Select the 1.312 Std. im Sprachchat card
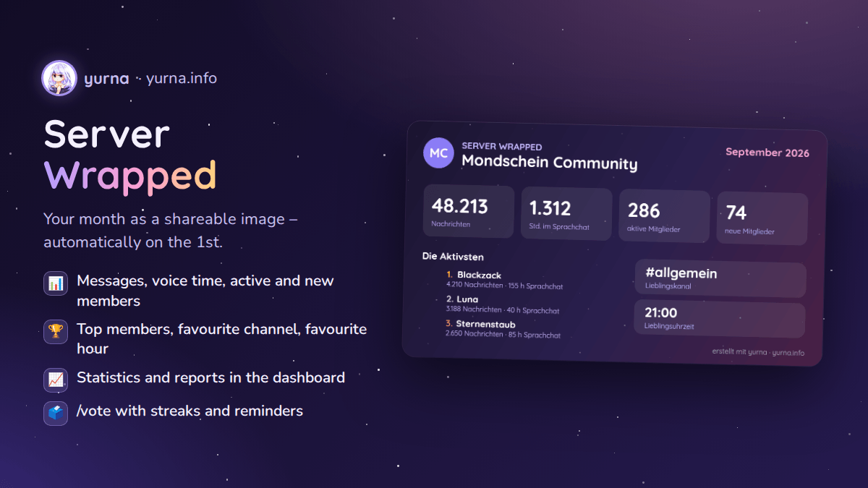 pyautogui.click(x=566, y=214)
